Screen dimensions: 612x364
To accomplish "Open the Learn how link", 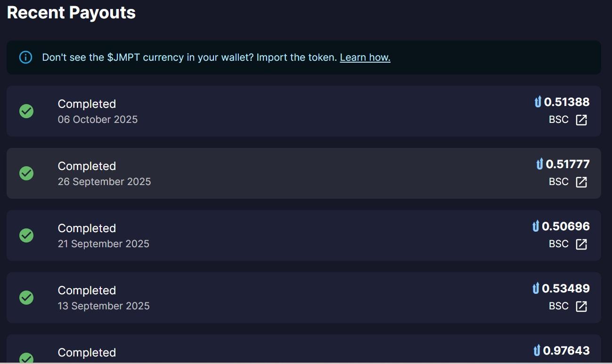I will pyautogui.click(x=365, y=57).
